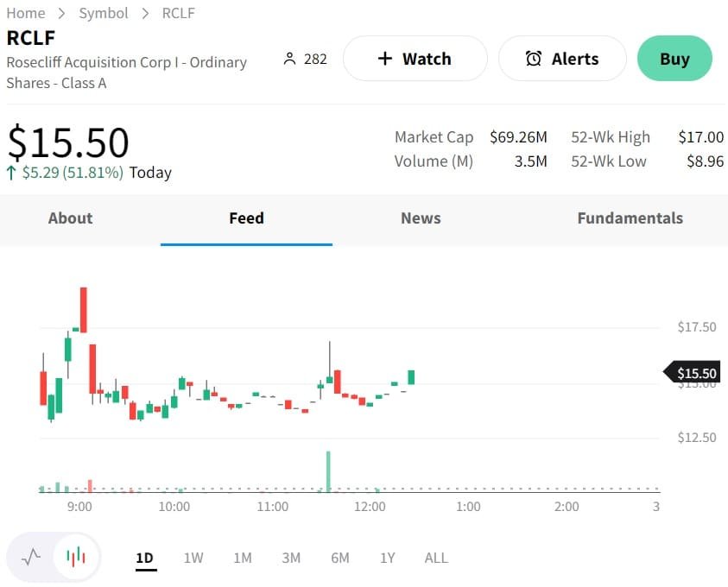This screenshot has width=728, height=587.
Task: Click the followers person icon beside 282
Action: point(289,59)
